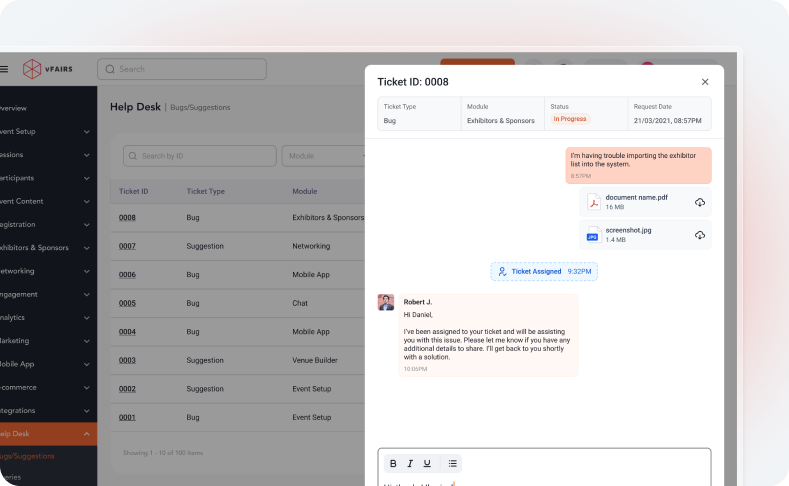The width and height of the screenshot is (789, 486).
Task: Open the Module filter dropdown
Action: 324,156
